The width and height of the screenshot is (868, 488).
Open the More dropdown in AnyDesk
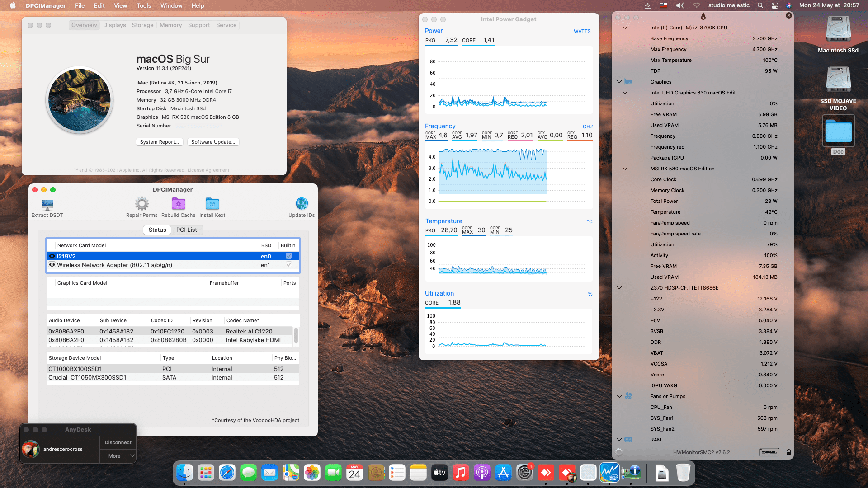(118, 456)
